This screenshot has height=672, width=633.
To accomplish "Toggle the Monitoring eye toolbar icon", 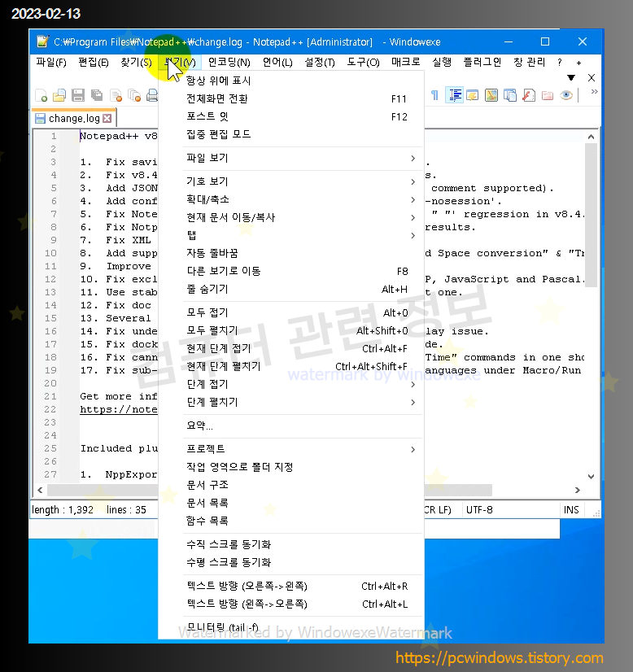I will point(566,95).
